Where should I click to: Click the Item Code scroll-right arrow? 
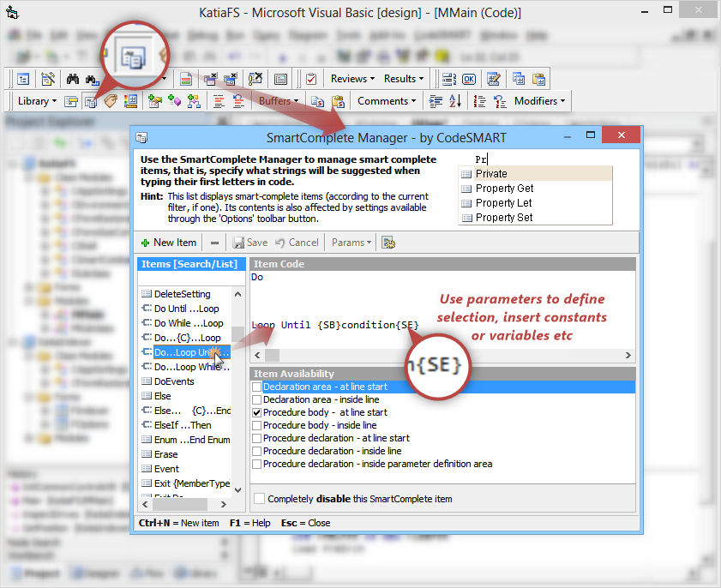coord(628,356)
